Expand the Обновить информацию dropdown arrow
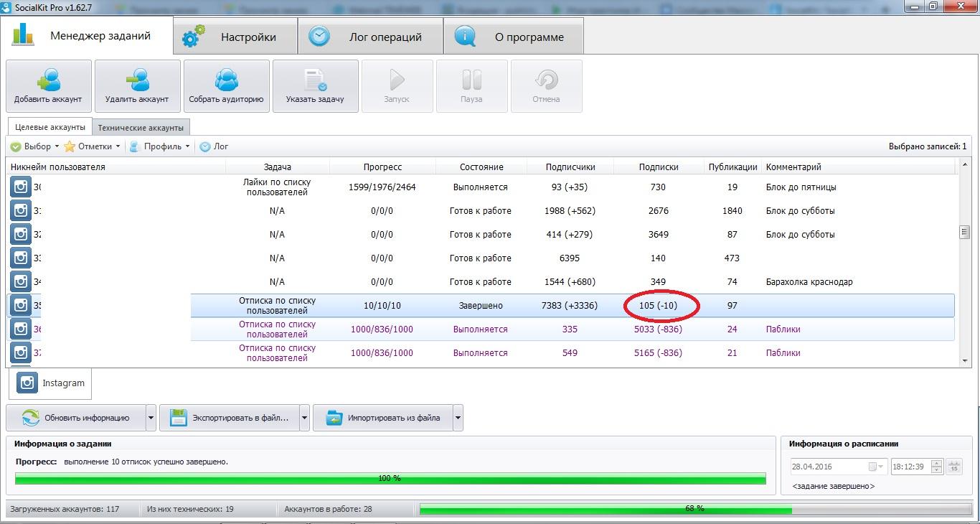 [151, 417]
